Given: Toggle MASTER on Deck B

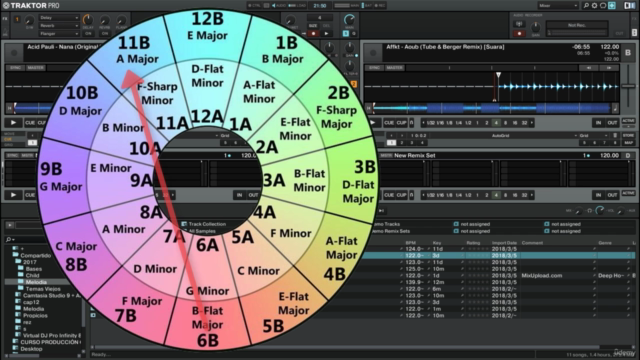Looking at the screenshot, I should coord(395,68).
